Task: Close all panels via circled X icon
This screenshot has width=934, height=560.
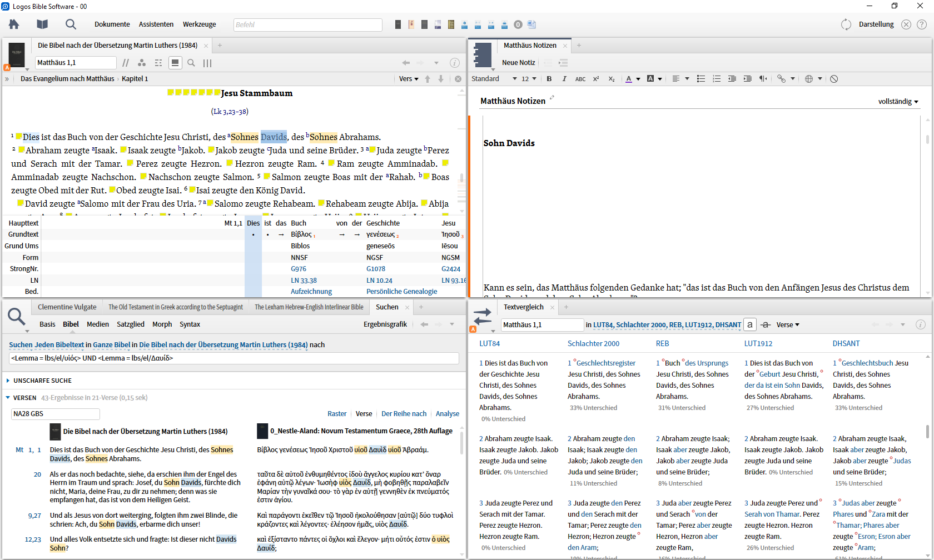Action: (x=906, y=24)
